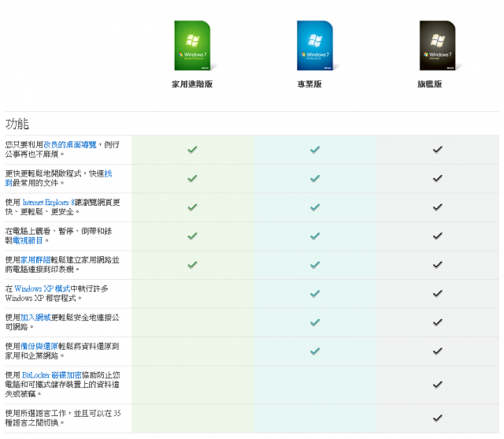This screenshot has width=504, height=439.
Task: Click the 專業版 column heading
Action: coord(309,84)
